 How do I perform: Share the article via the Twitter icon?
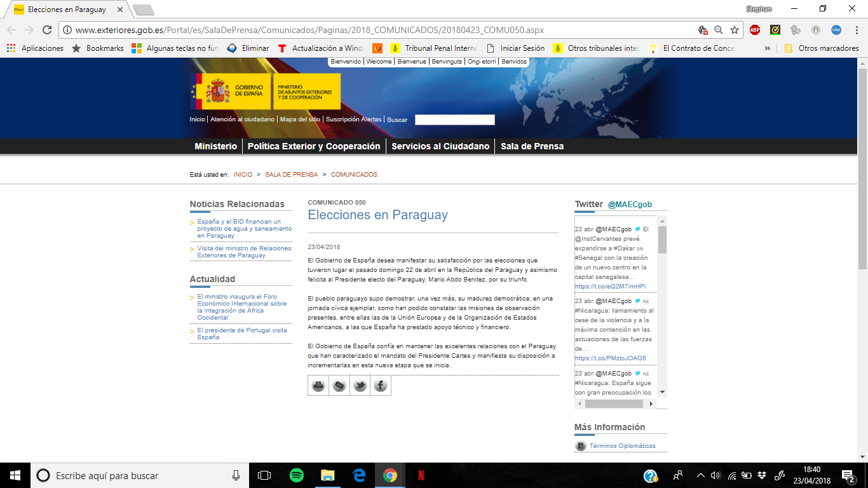tap(360, 386)
